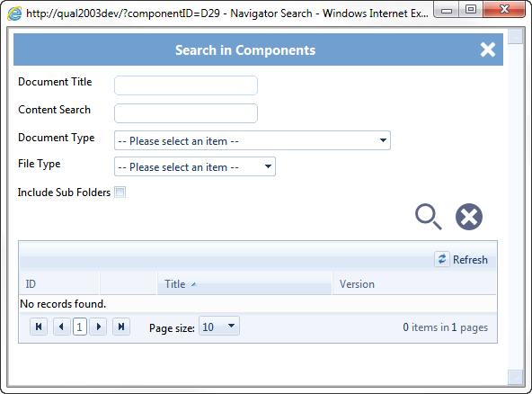Image resolution: width=532 pixels, height=394 pixels.
Task: Enable the Include Sub Folders checkbox
Action: click(120, 193)
